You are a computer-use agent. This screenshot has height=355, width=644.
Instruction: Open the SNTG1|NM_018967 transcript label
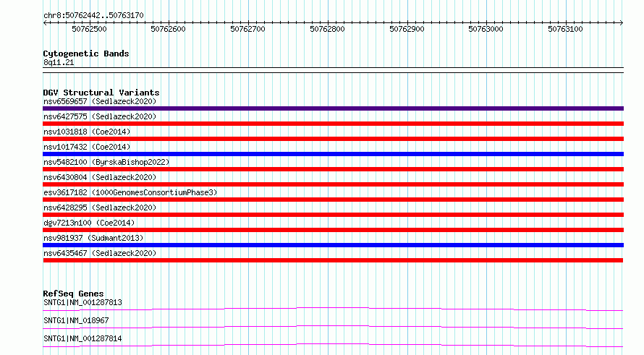coord(76,320)
